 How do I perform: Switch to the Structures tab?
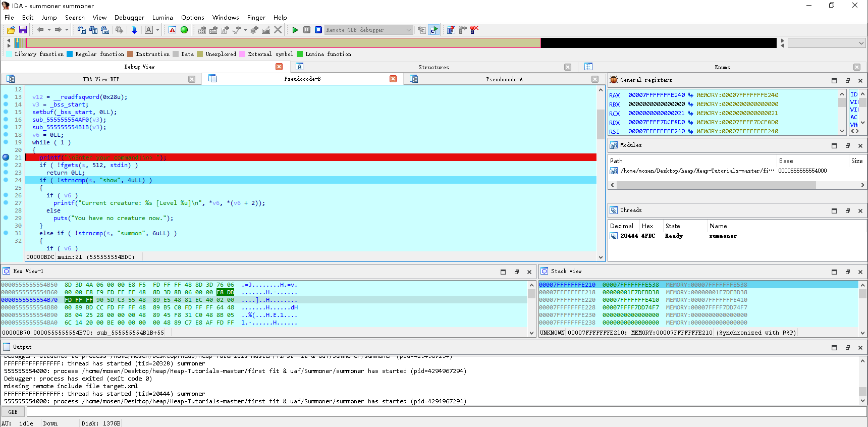433,67
